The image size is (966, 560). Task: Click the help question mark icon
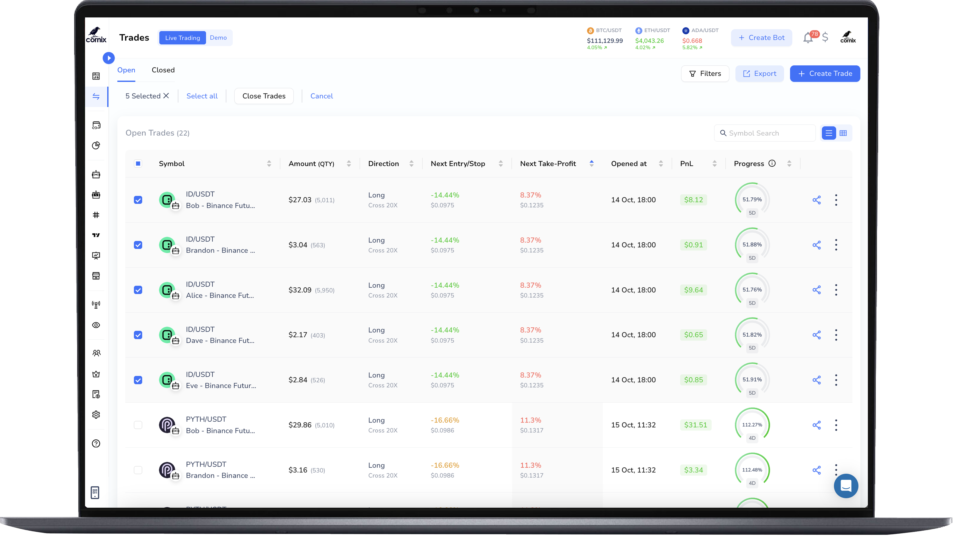click(x=96, y=443)
